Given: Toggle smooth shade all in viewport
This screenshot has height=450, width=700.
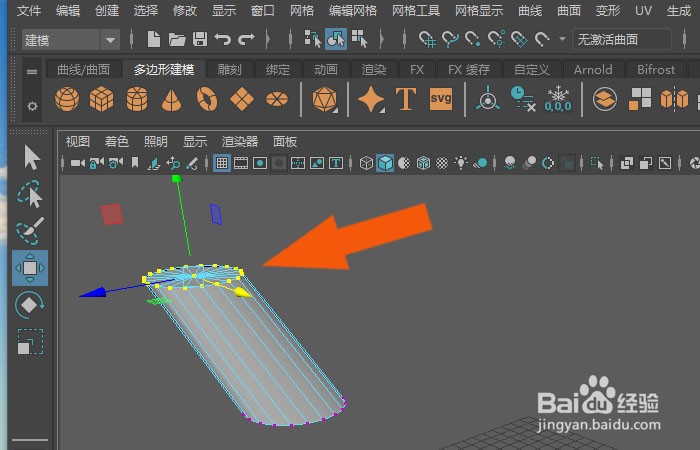Looking at the screenshot, I should coord(385,163).
